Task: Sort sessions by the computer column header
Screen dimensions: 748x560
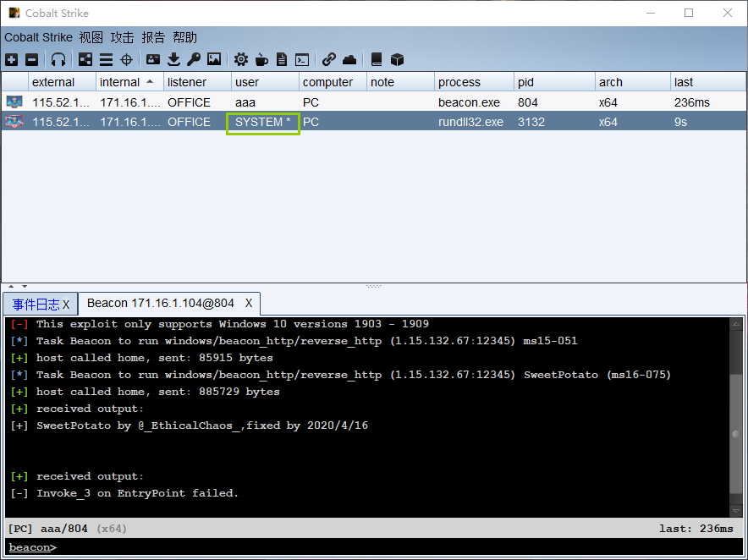Action: pyautogui.click(x=333, y=82)
